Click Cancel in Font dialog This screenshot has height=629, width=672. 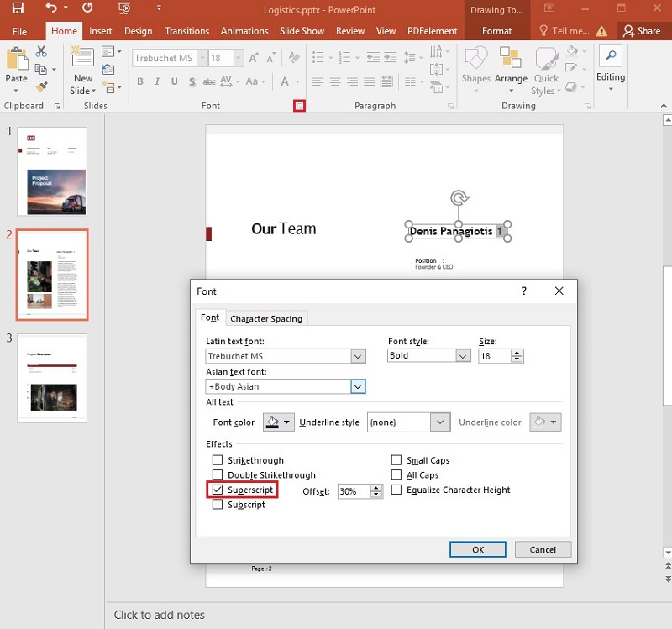543,549
